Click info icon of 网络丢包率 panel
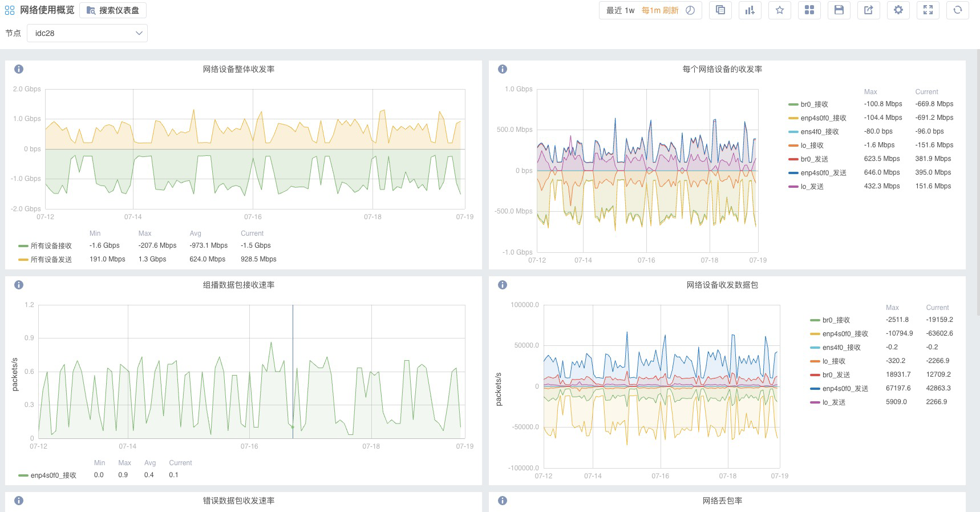Screen dimensions: 980x512 (x=503, y=501)
